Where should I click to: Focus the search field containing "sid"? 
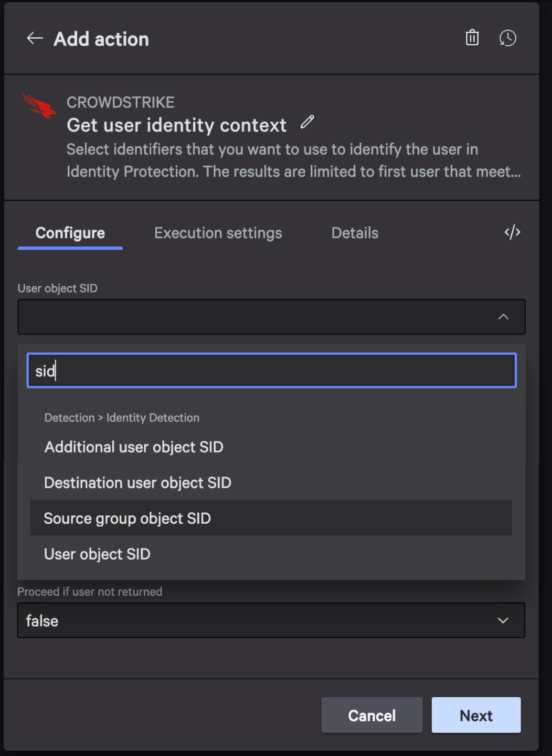(271, 371)
